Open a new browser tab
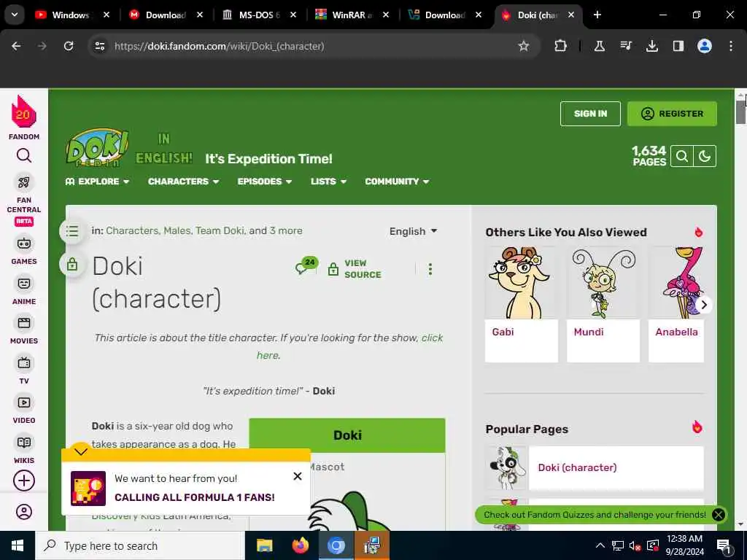 click(x=597, y=15)
